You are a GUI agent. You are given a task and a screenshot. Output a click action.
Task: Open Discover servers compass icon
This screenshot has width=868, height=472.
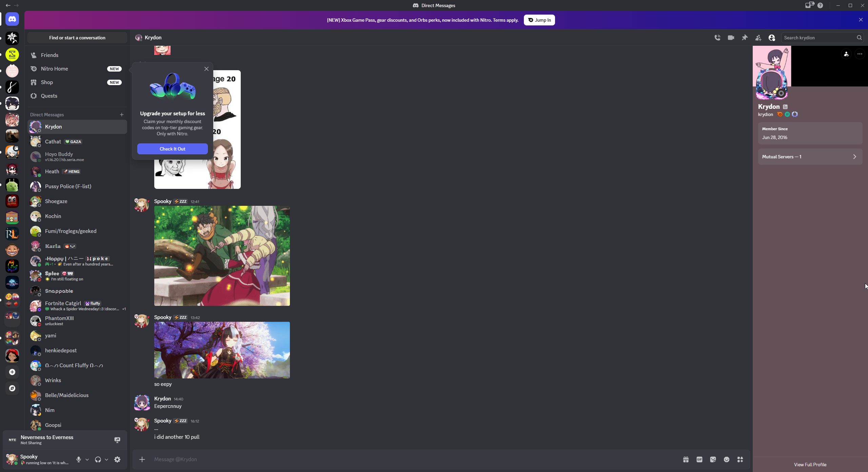pyautogui.click(x=12, y=388)
